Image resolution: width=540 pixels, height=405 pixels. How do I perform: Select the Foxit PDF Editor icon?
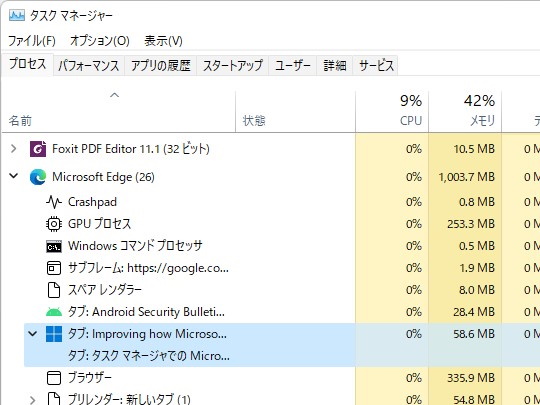(38, 149)
